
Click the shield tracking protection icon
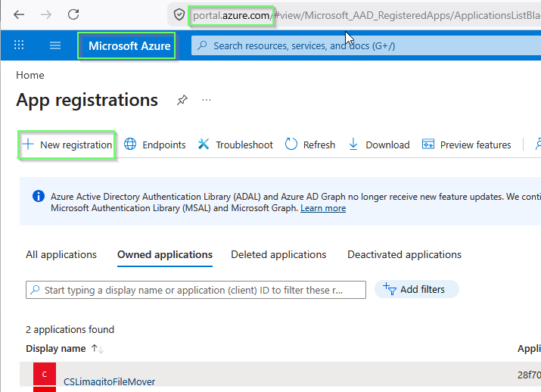(x=179, y=15)
